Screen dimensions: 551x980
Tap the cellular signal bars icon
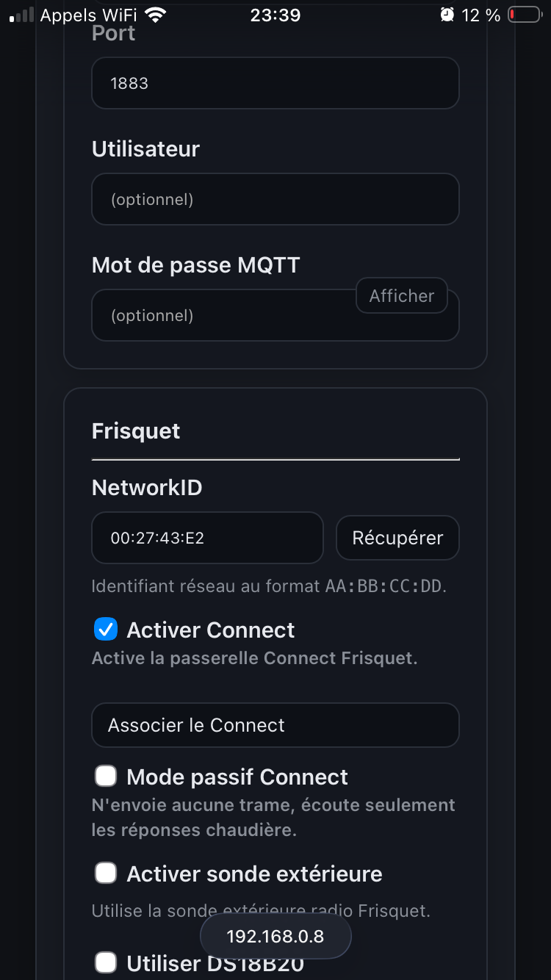click(21, 15)
